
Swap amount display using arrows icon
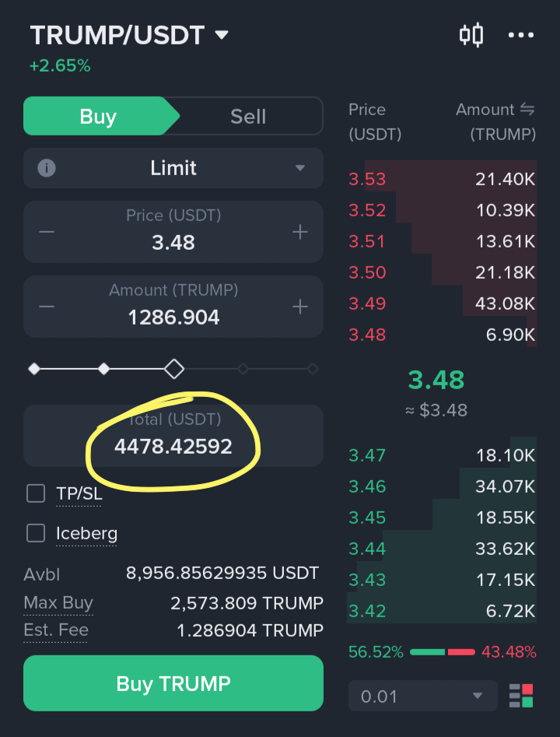pos(527,110)
